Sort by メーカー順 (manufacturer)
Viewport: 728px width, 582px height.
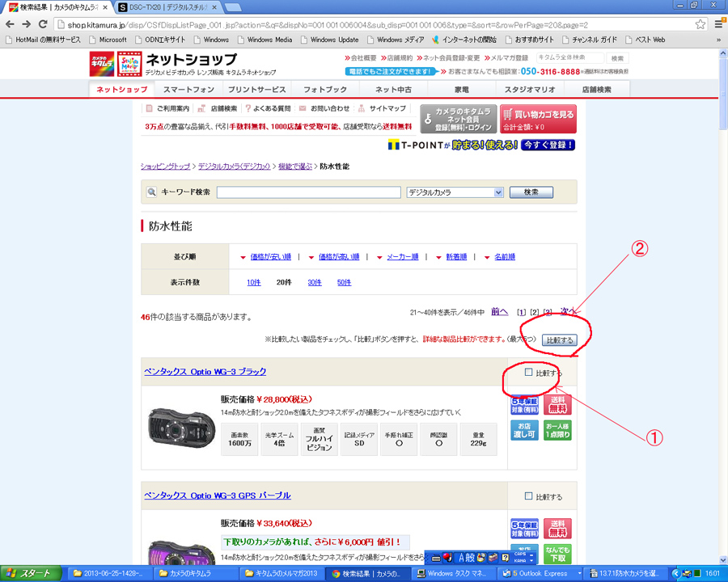[402, 257]
